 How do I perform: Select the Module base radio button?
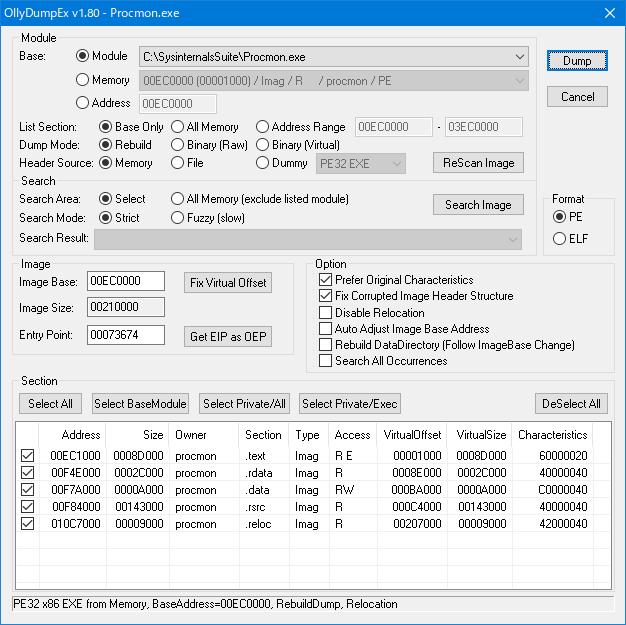click(x=82, y=56)
